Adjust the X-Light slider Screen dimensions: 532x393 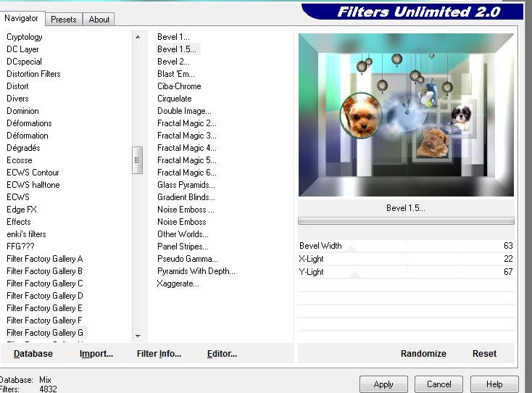[406, 259]
